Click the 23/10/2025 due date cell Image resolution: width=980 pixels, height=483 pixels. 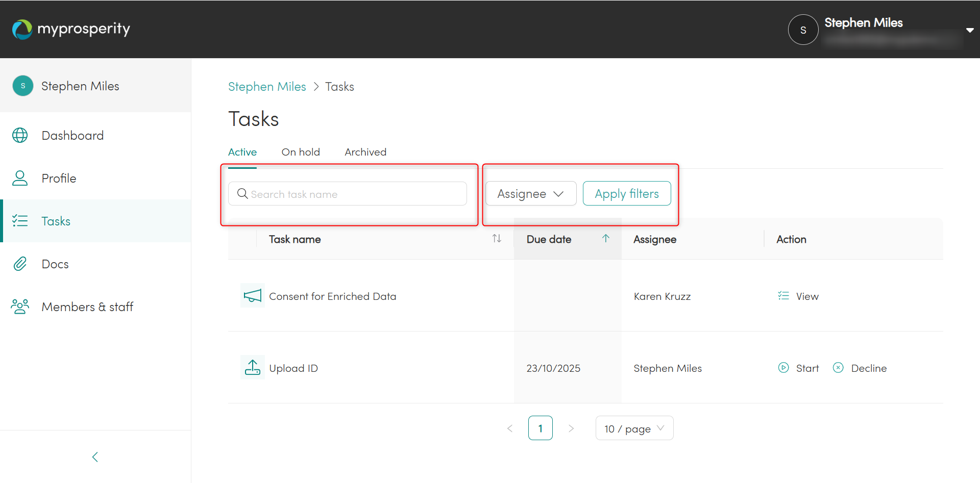(x=553, y=368)
